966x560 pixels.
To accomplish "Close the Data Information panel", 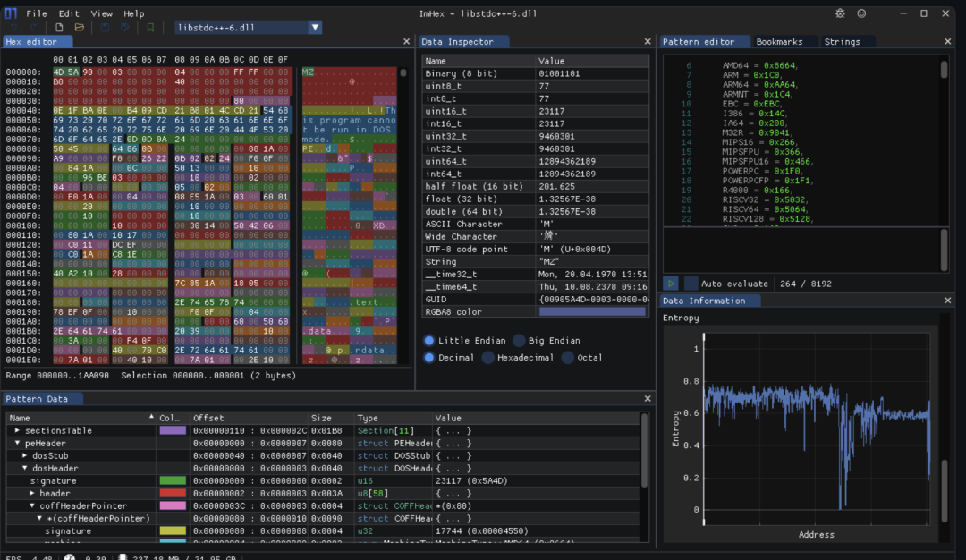I will (x=947, y=301).
